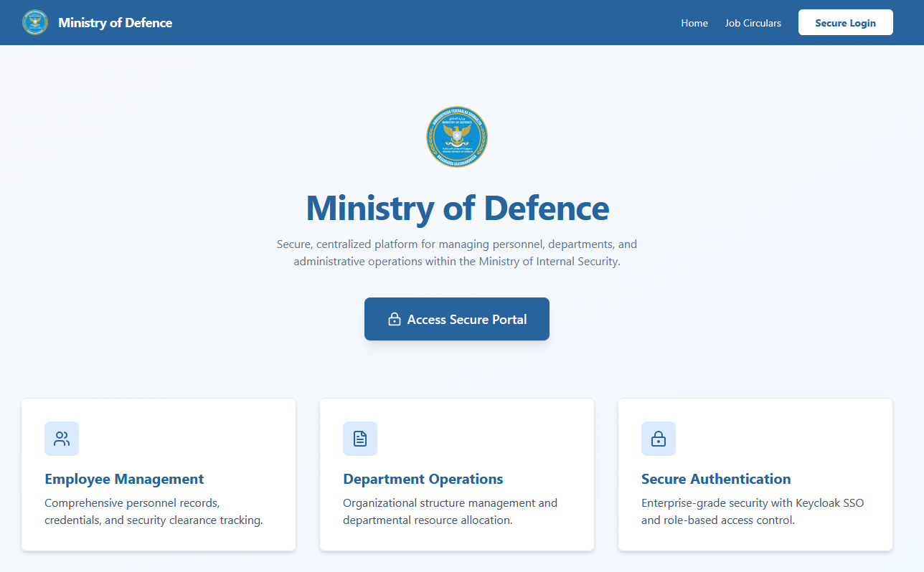The width and height of the screenshot is (924, 572).
Task: Click the Ministry of Defence navbar logo
Action: pos(35,22)
